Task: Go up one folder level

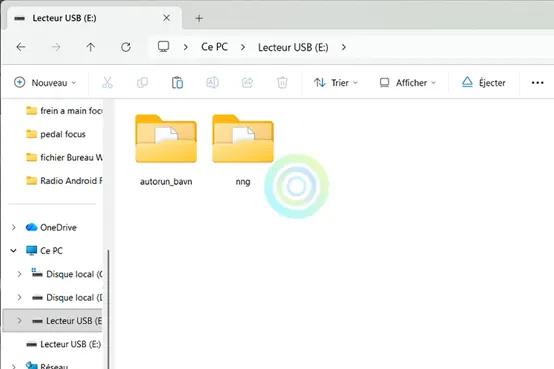Action: pyautogui.click(x=90, y=47)
